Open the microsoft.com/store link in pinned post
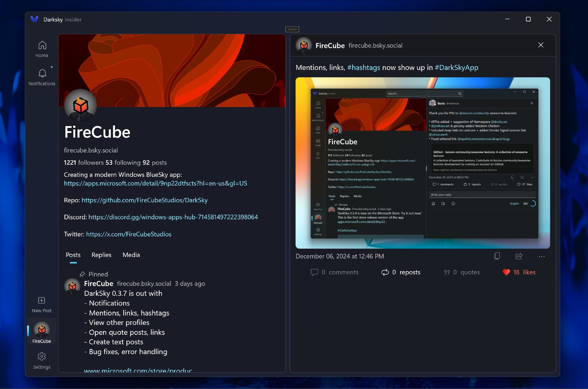This screenshot has height=389, width=588. (138, 370)
